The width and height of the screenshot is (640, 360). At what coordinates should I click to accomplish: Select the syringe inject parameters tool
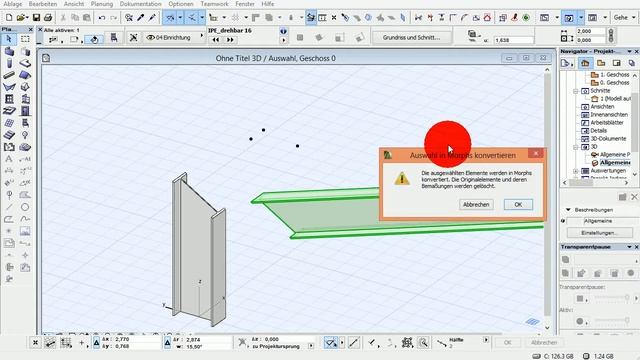pyautogui.click(x=152, y=18)
